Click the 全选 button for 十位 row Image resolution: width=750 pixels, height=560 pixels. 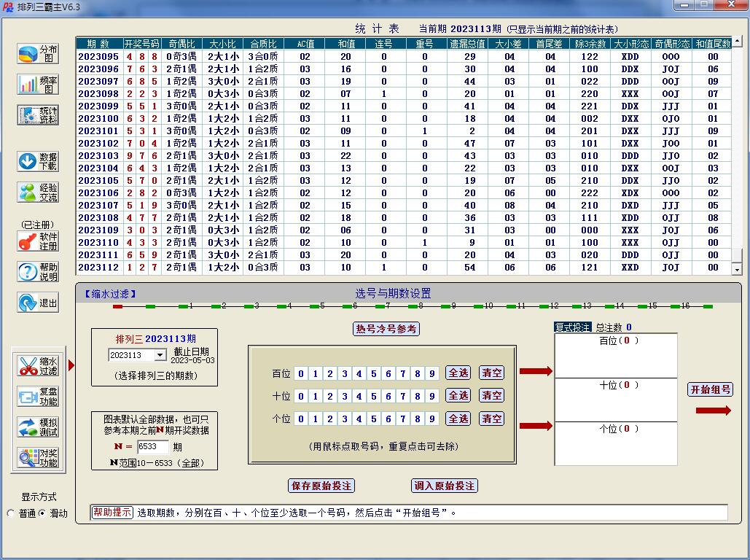[458, 396]
